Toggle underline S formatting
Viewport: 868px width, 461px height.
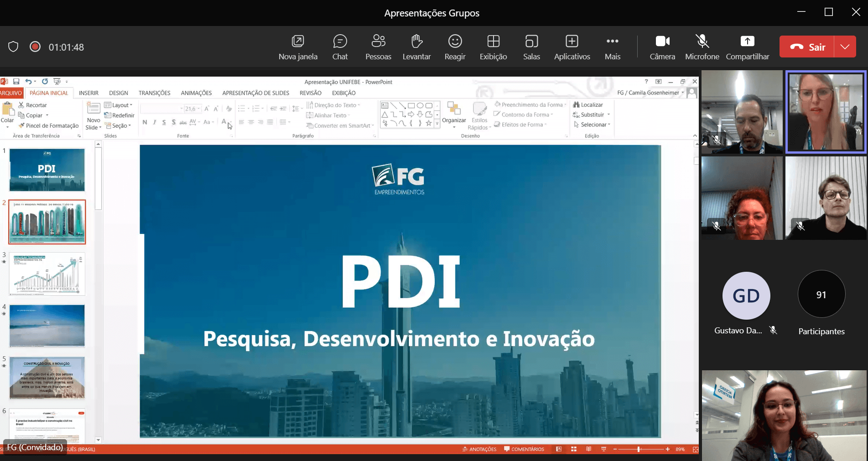[x=164, y=122]
